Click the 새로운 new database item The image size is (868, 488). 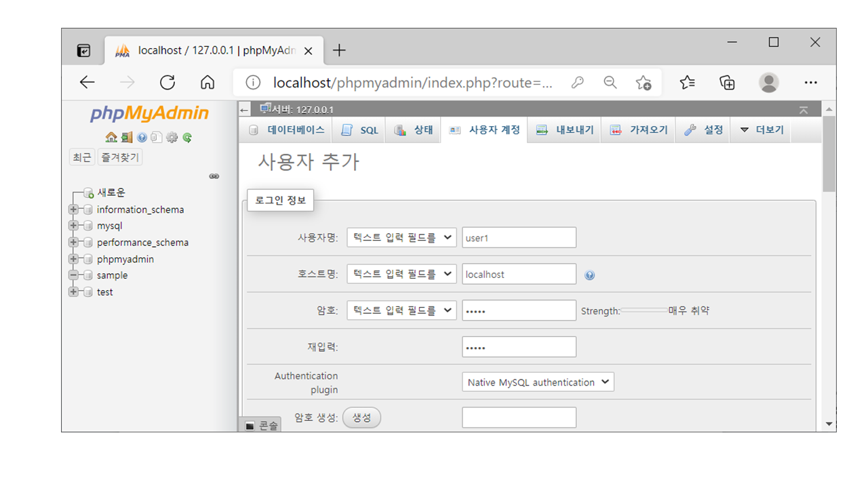[x=111, y=193]
